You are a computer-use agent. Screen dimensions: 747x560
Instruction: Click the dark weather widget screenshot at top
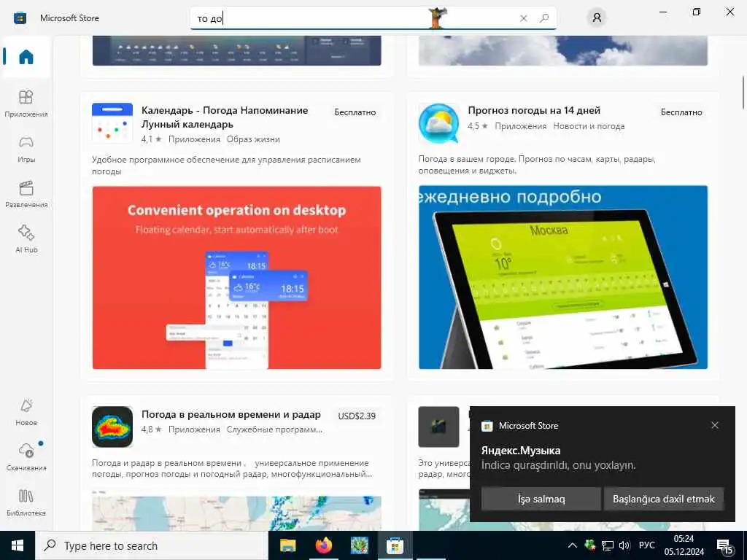point(237,50)
